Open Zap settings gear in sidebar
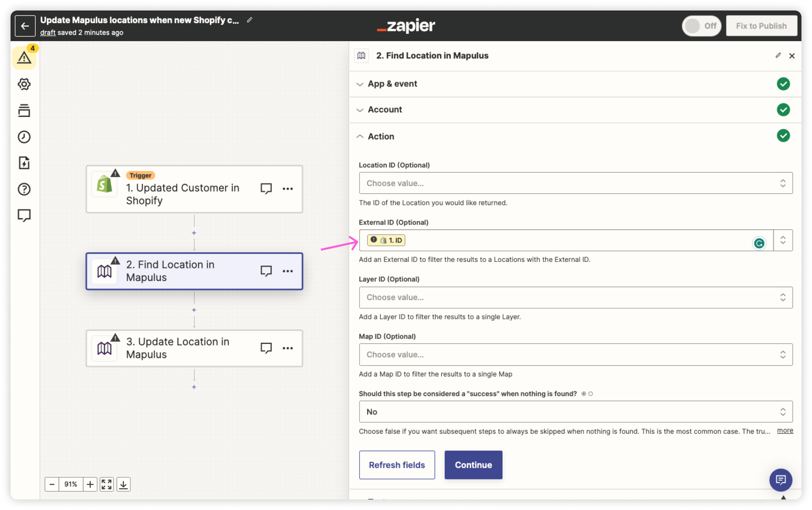 click(x=24, y=84)
